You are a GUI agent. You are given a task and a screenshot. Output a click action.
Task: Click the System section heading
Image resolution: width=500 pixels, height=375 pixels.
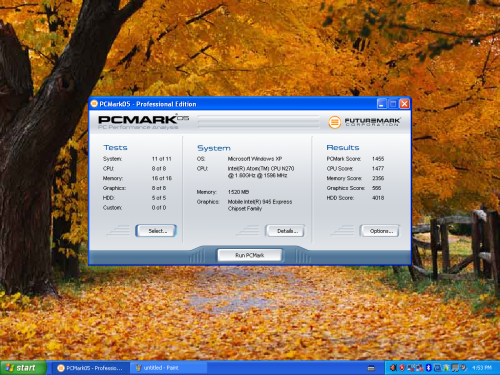coord(214,148)
